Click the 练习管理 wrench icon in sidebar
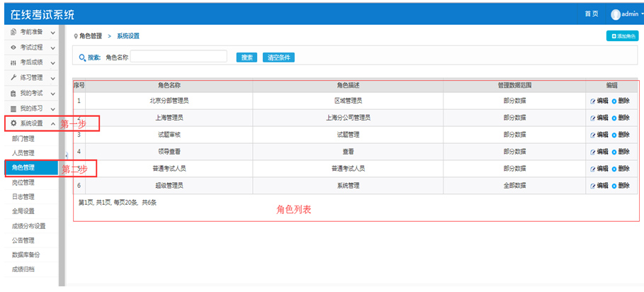 tap(13, 78)
